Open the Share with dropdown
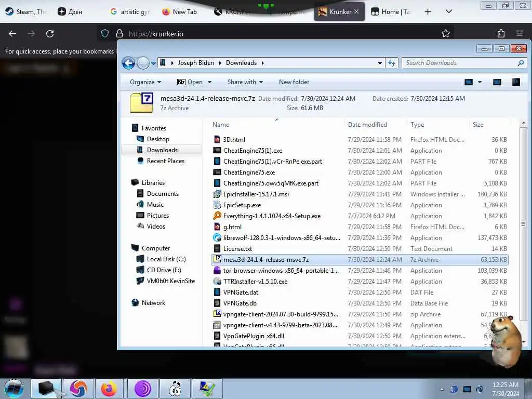Viewport: 532px width, 399px height. pyautogui.click(x=245, y=82)
